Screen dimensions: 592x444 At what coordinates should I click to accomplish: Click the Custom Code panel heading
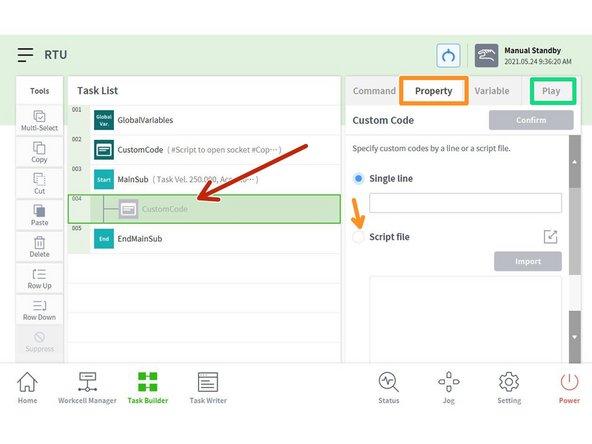(383, 120)
